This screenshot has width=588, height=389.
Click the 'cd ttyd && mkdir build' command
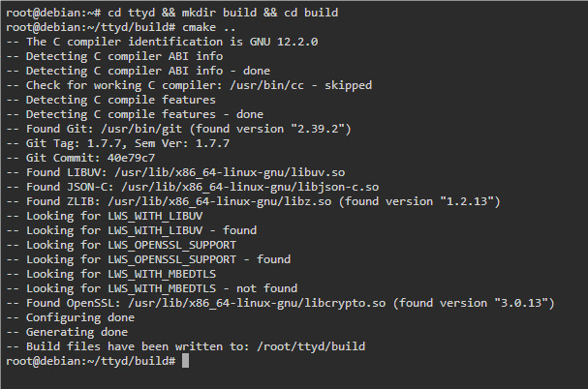tap(182, 13)
